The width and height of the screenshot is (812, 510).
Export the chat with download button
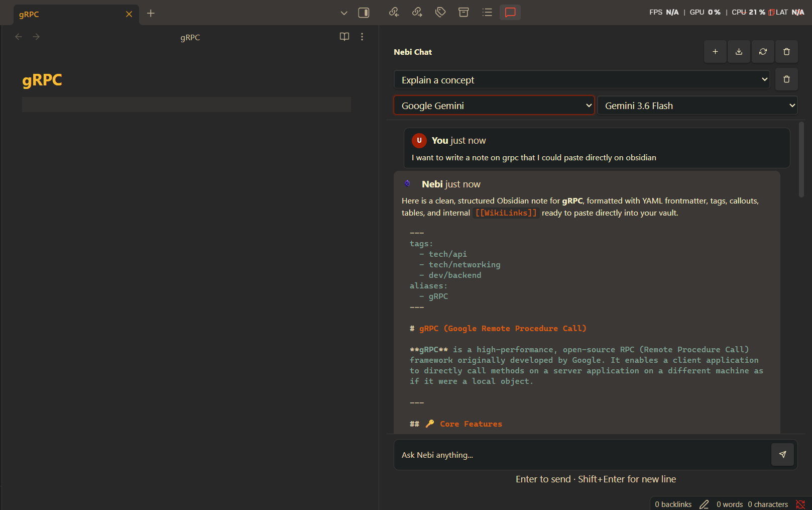coord(739,52)
